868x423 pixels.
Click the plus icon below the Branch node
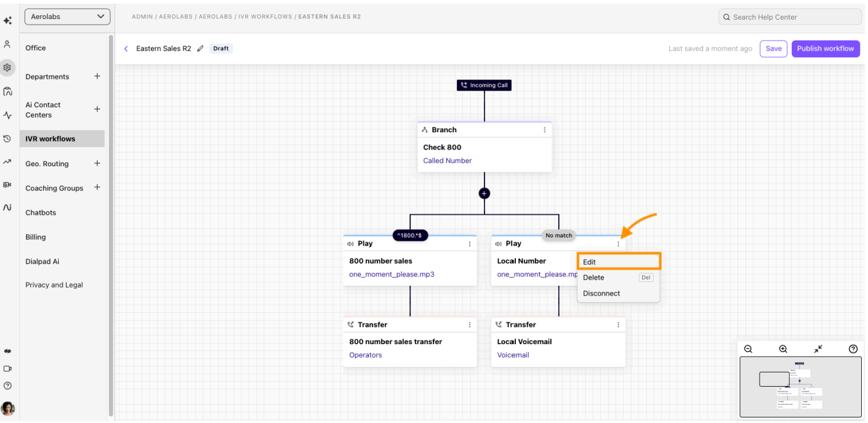(484, 193)
